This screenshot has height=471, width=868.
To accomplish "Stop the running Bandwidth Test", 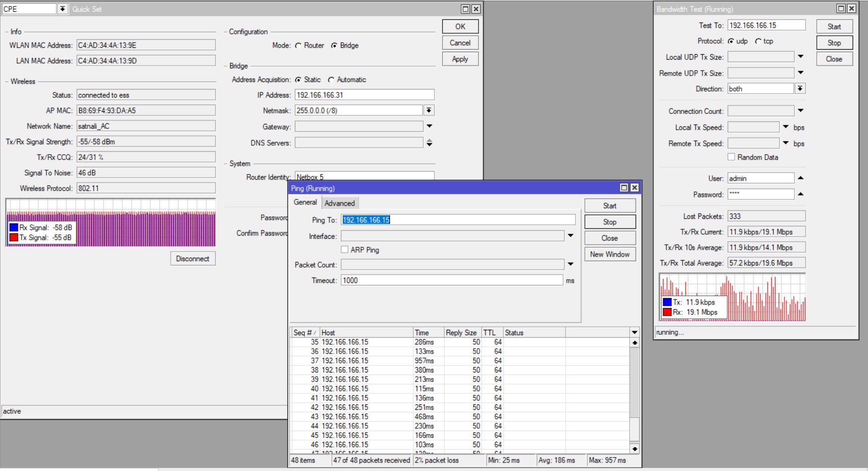I will 834,43.
